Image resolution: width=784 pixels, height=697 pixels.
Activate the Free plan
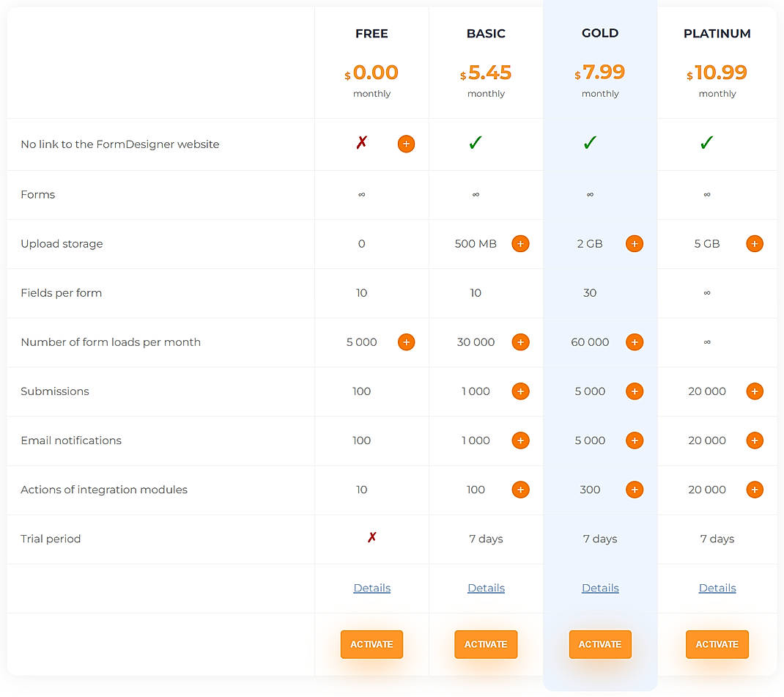(x=371, y=644)
